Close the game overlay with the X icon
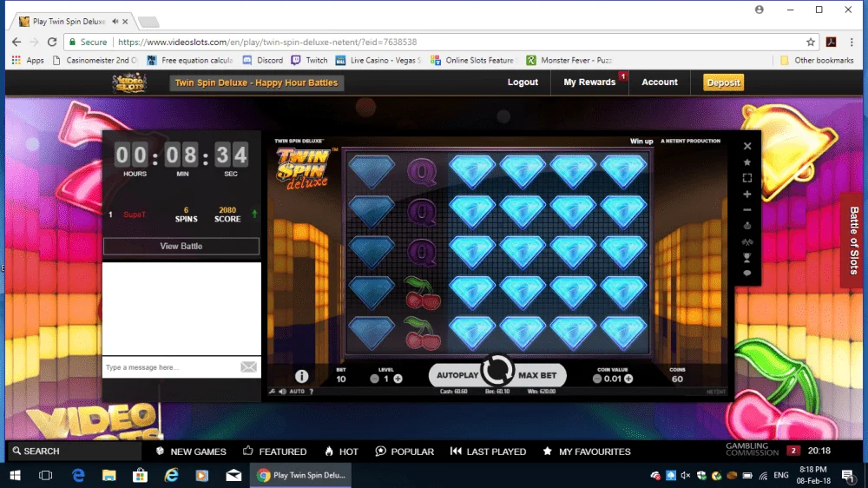The height and width of the screenshot is (488, 868). coord(747,146)
